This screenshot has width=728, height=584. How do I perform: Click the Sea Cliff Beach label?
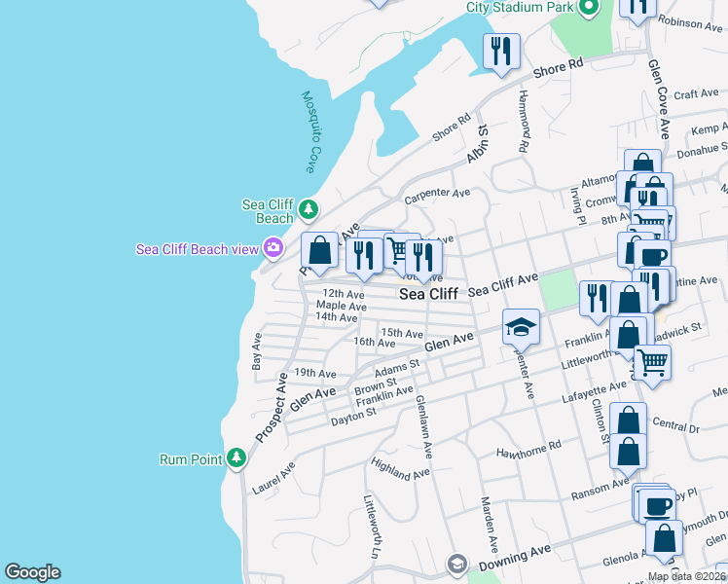(x=268, y=211)
